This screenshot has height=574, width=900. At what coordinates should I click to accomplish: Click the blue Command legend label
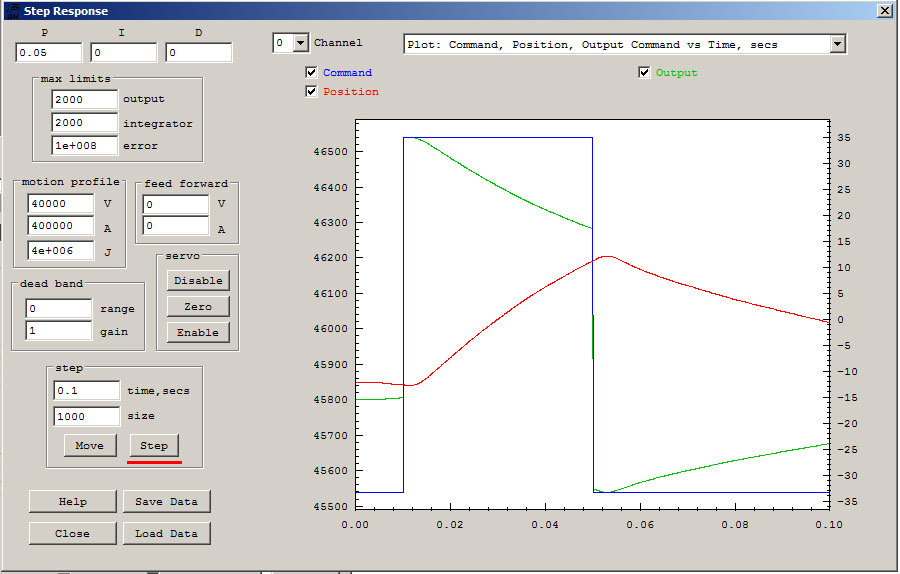[x=347, y=72]
